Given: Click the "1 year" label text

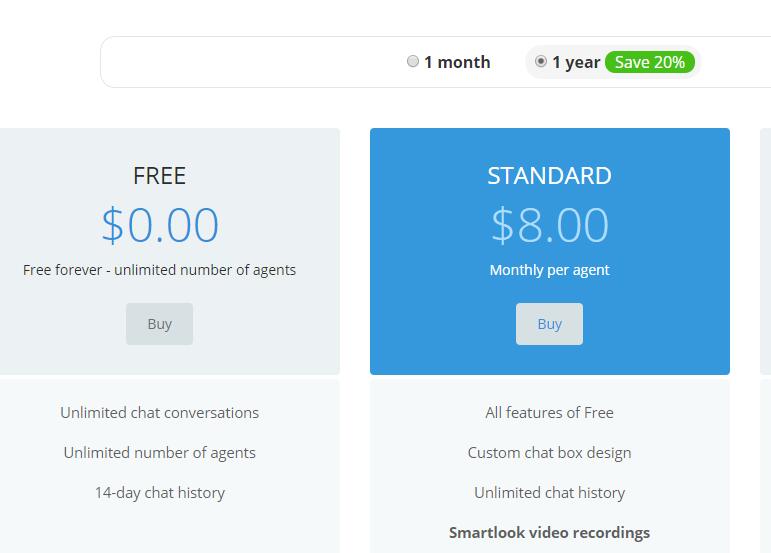Looking at the screenshot, I should pyautogui.click(x=576, y=62).
